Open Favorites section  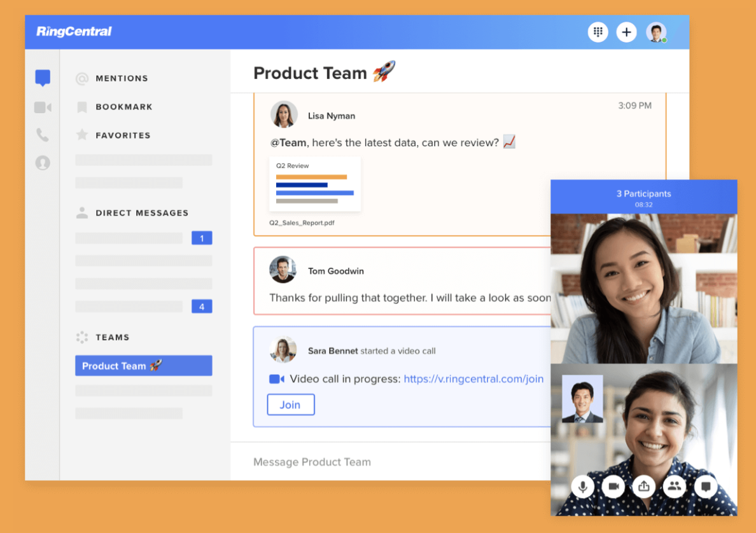(113, 135)
